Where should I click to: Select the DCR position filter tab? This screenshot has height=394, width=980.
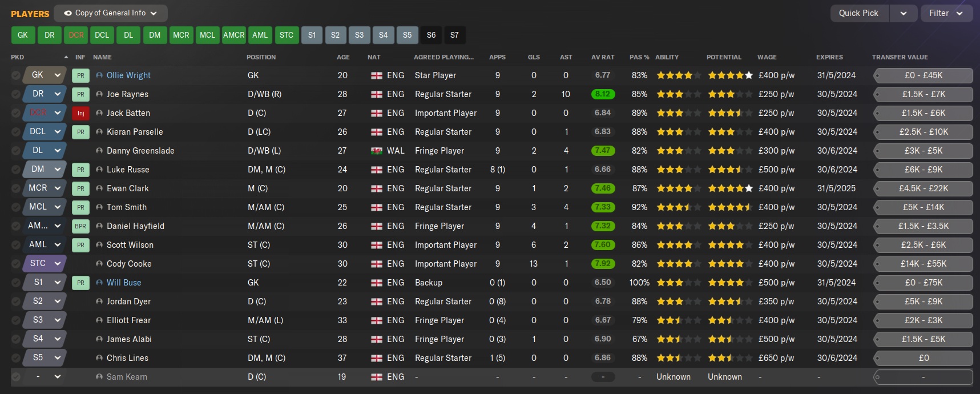(76, 35)
